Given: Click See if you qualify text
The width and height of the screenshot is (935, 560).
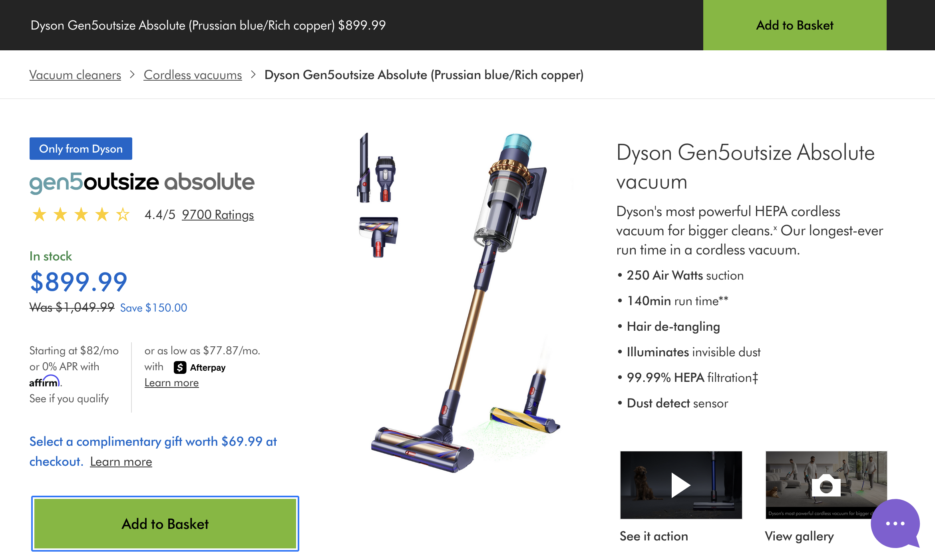Looking at the screenshot, I should point(69,399).
